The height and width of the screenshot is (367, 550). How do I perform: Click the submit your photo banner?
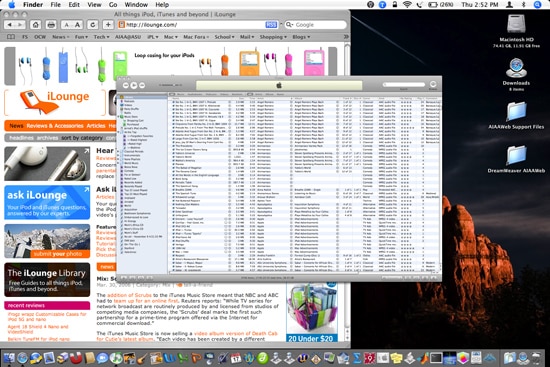tap(47, 241)
